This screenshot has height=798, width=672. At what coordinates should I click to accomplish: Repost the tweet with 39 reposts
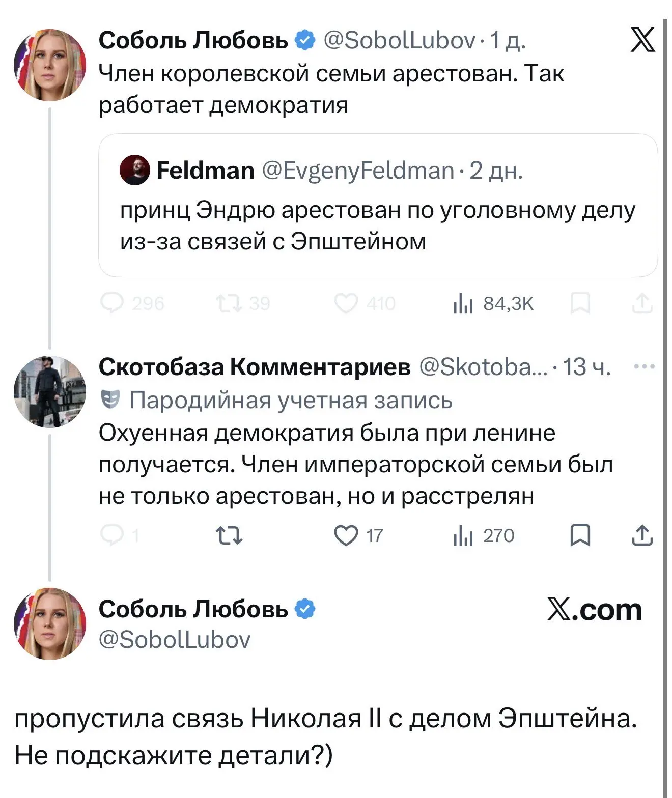click(x=229, y=304)
